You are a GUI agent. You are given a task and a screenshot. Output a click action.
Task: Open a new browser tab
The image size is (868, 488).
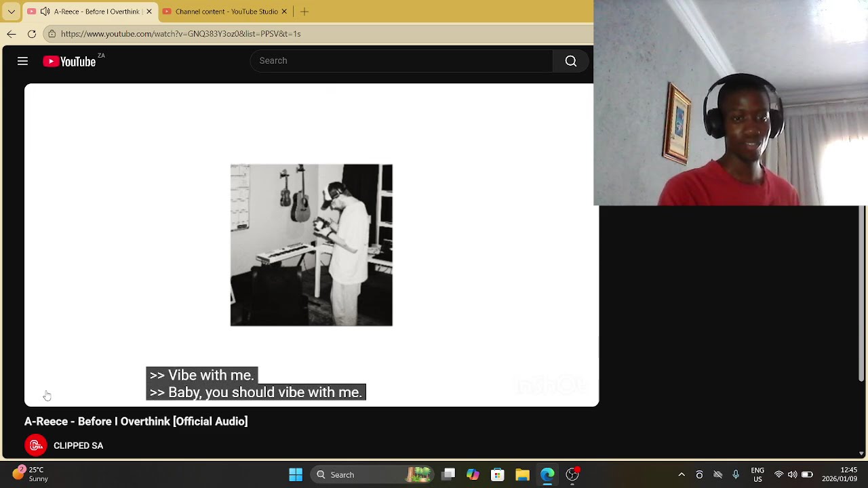coord(304,12)
